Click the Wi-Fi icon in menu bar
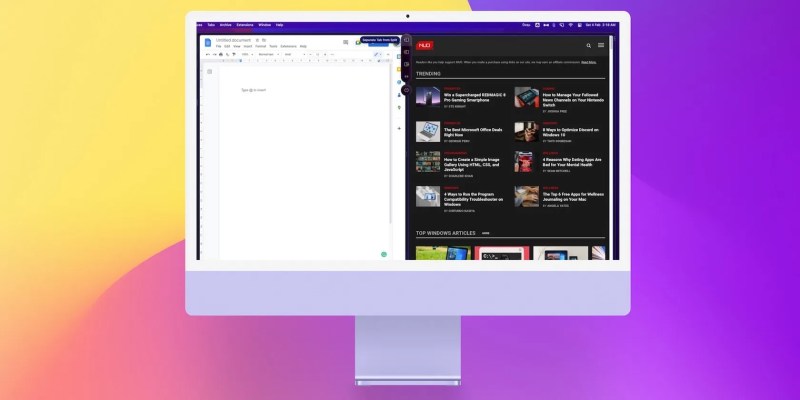 pos(570,25)
